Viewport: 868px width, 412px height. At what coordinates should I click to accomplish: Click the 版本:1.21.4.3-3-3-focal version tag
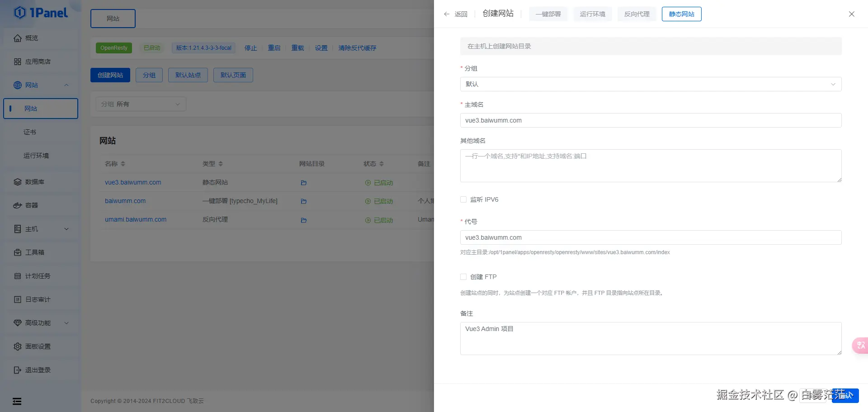[x=203, y=48]
